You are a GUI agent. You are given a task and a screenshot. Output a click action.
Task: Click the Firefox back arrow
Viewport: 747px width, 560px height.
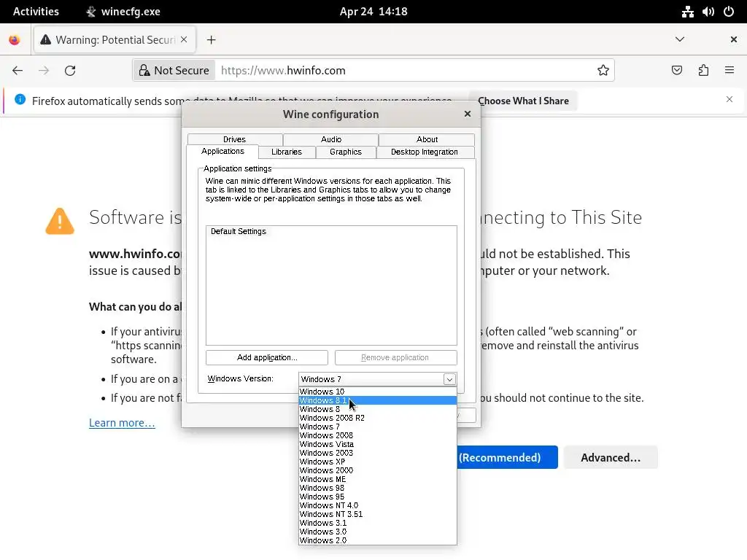pos(18,71)
